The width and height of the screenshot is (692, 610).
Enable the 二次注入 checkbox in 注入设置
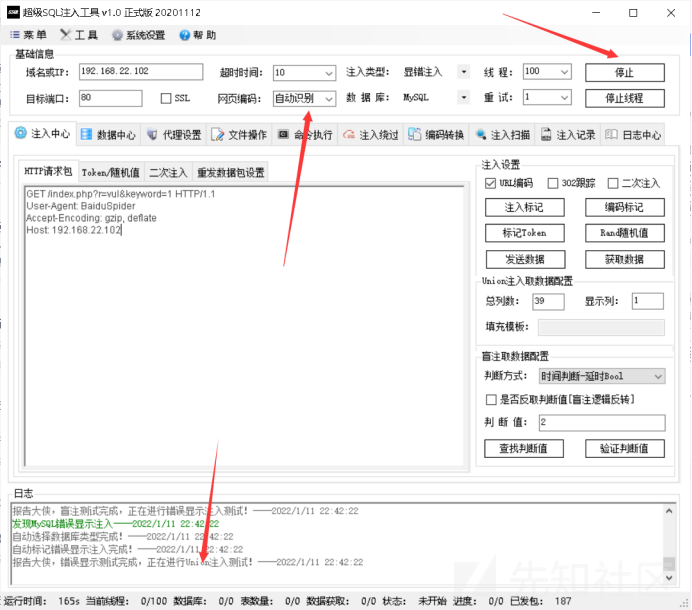click(x=613, y=183)
